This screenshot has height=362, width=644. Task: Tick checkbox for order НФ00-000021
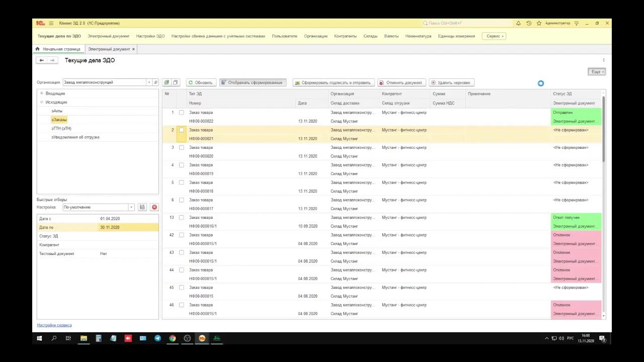(x=182, y=130)
